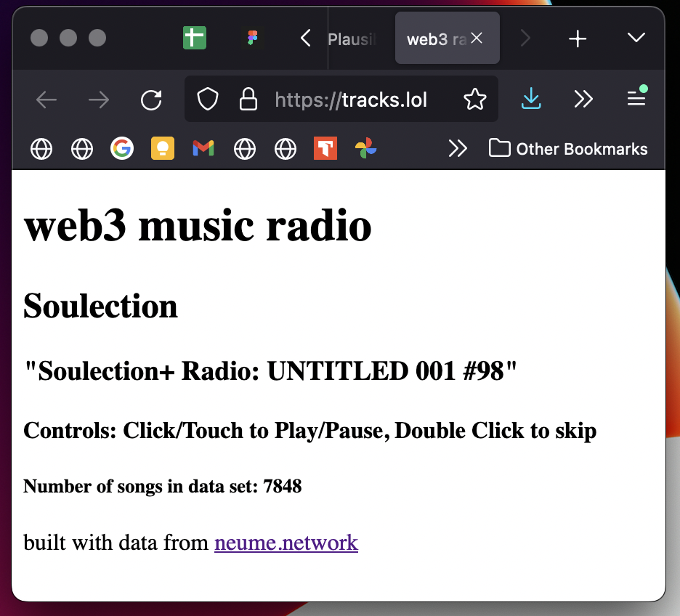680x616 pixels.
Task: Switch to the Plausible tab
Action: click(x=352, y=39)
